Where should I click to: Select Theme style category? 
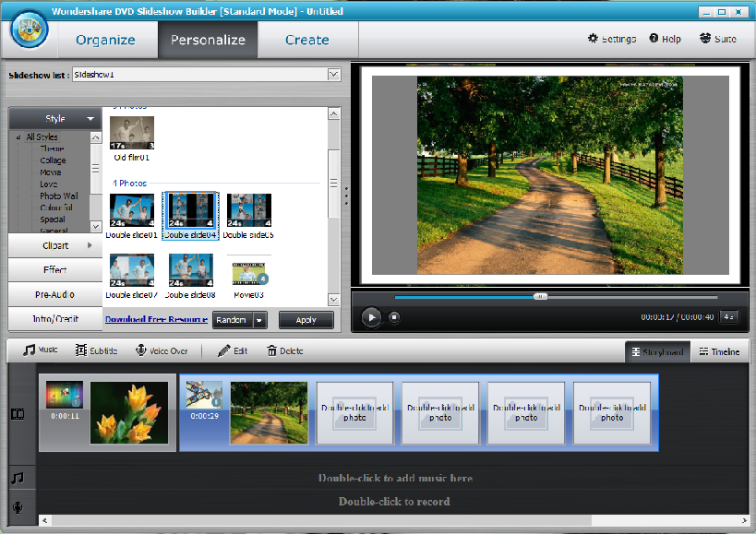(x=52, y=148)
